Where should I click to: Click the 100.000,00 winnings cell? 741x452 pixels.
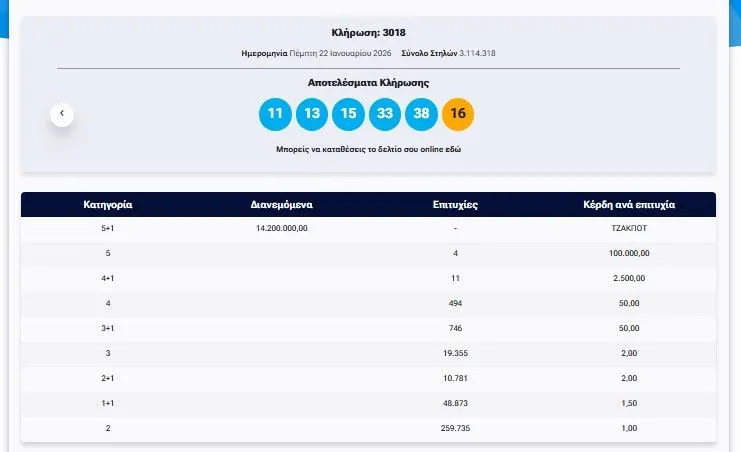pyautogui.click(x=629, y=253)
